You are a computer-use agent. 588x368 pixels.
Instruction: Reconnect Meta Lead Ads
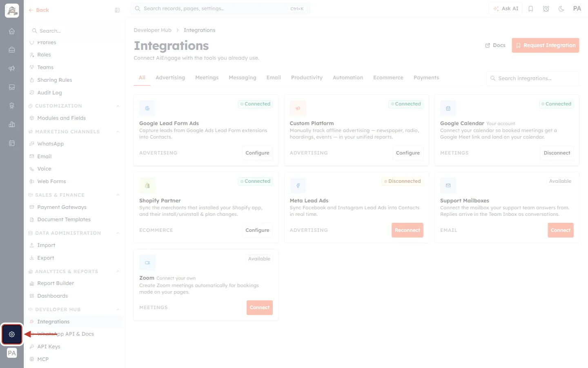click(408, 230)
